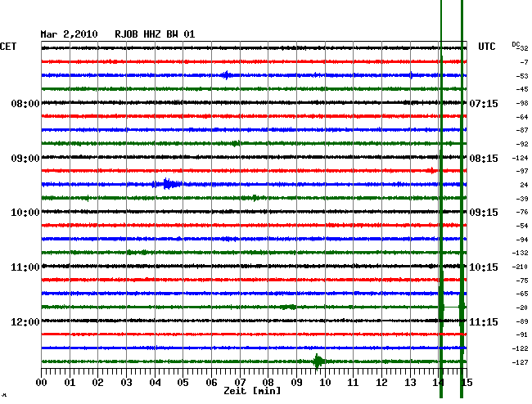Viewport: 532px width, 404px height.
Task: Select DC offset value '-39'
Action: (522, 199)
